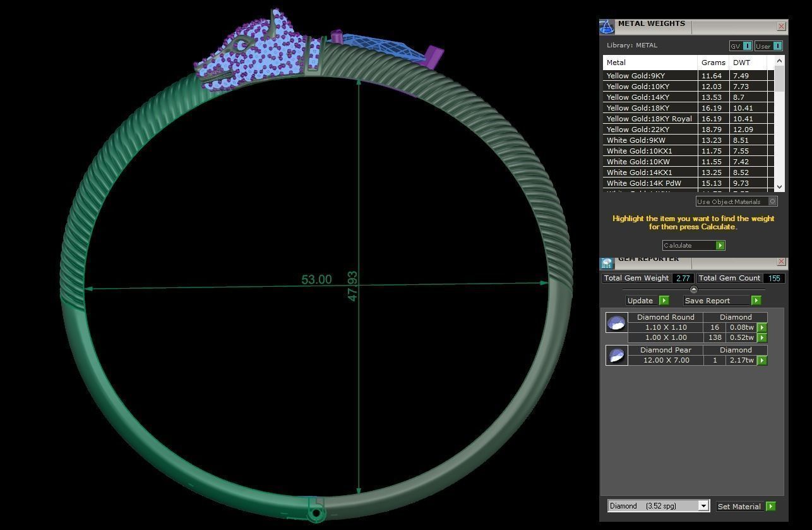Select the White Gold:10KW row
This screenshot has width=812, height=530.
pos(688,162)
